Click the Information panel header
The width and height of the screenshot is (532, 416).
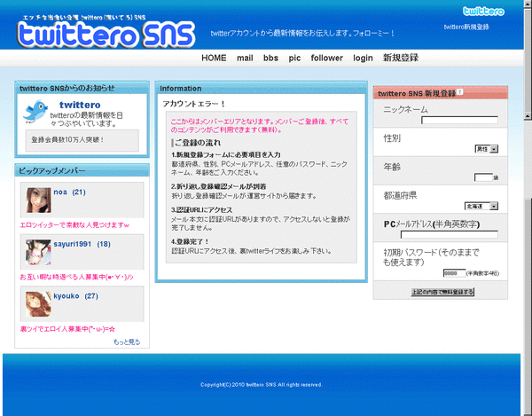[x=262, y=88]
